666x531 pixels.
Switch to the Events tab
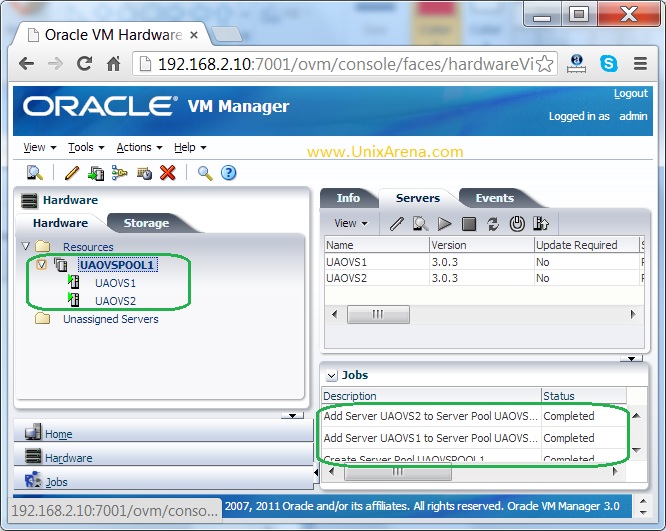coord(494,198)
